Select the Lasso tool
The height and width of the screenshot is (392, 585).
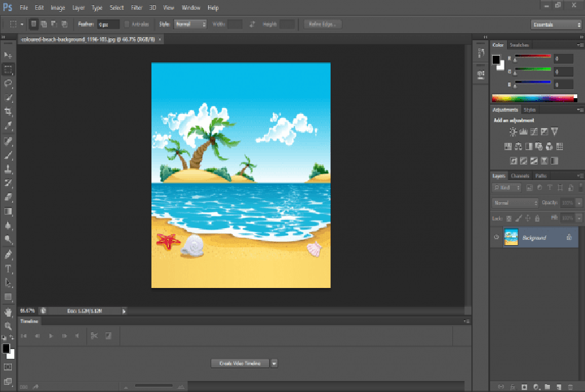click(8, 83)
